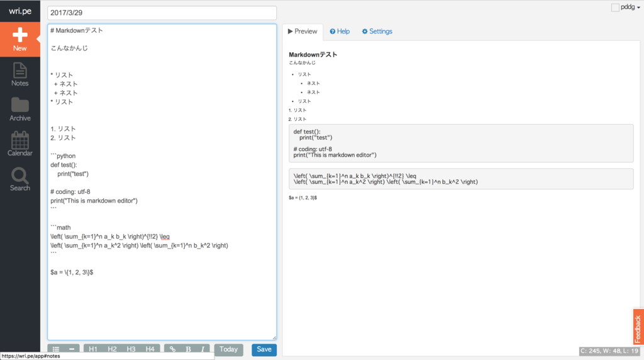Insert horizontal rule with dash button

tap(72, 349)
